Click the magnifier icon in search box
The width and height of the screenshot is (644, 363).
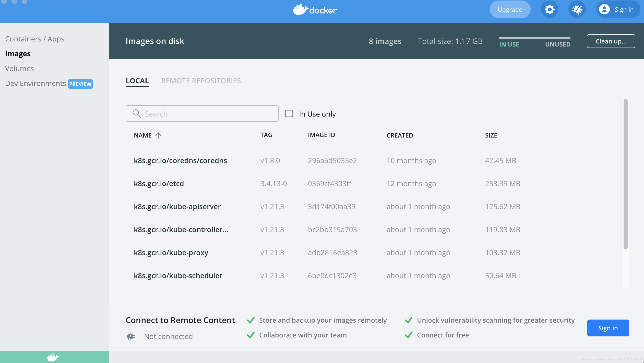pyautogui.click(x=137, y=114)
